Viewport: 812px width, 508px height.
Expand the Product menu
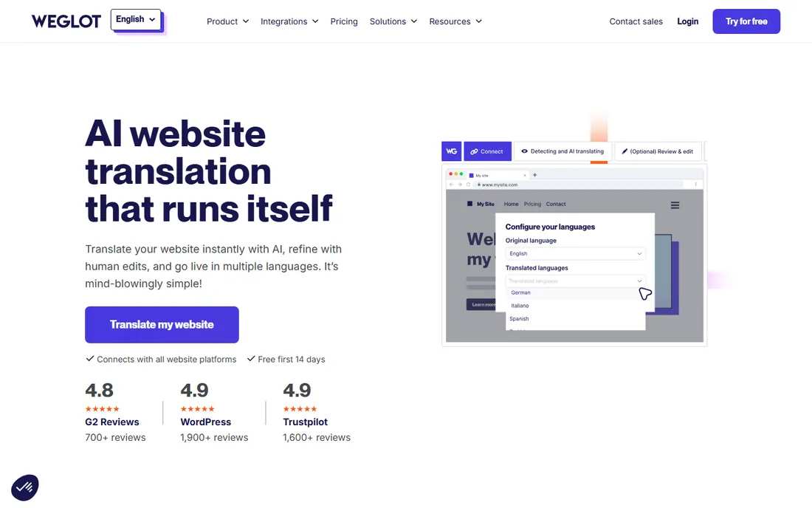click(x=227, y=21)
